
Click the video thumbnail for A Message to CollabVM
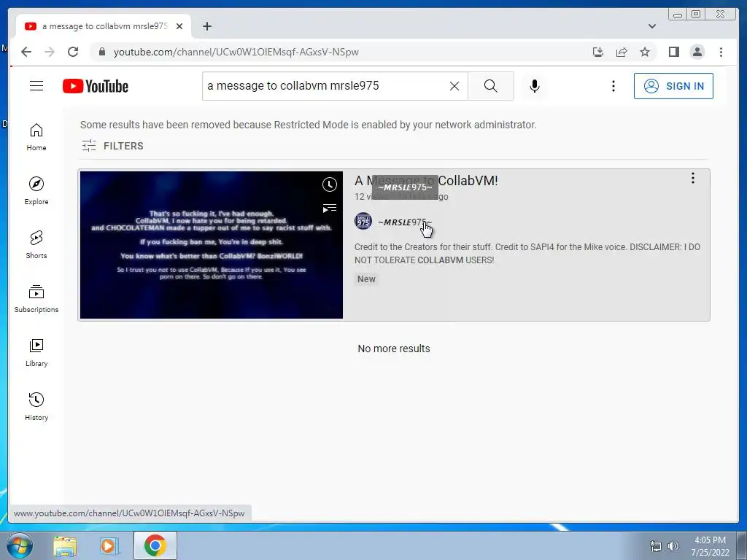pyautogui.click(x=212, y=245)
